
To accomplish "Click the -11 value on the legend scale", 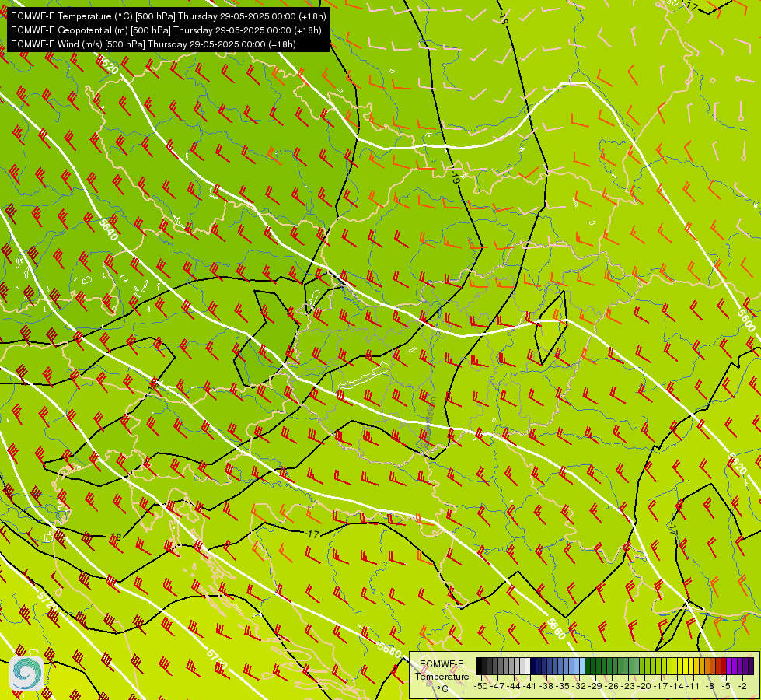I will 693,686.
